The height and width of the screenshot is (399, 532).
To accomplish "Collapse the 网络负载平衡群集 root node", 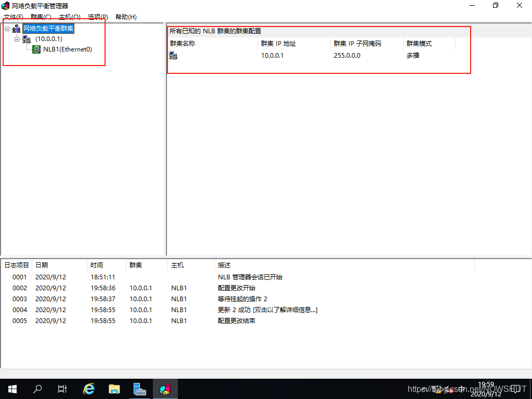I will (7, 29).
